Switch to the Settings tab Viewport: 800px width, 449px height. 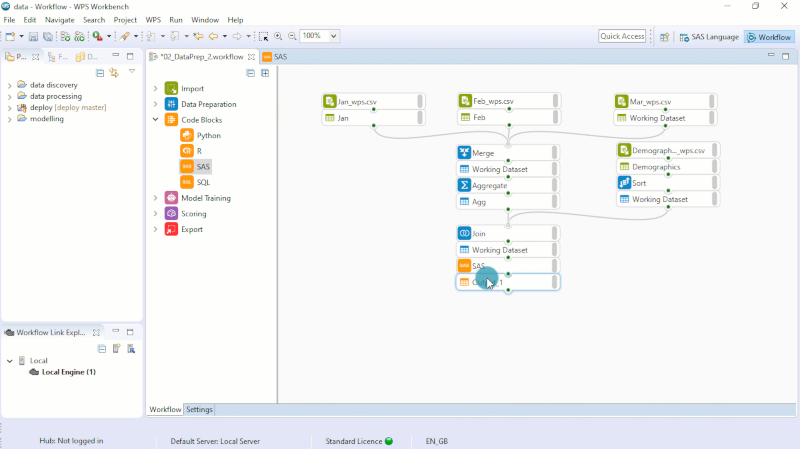pos(199,410)
